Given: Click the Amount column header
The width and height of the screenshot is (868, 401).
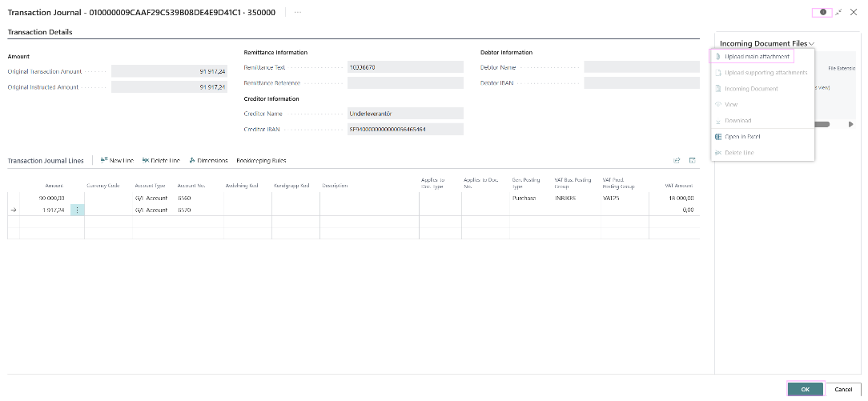Looking at the screenshot, I should (x=54, y=186).
